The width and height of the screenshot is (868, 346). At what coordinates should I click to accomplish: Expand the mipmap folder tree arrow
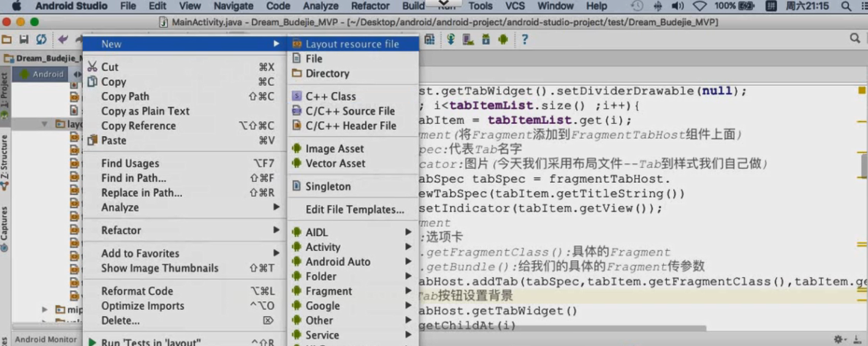[44, 310]
